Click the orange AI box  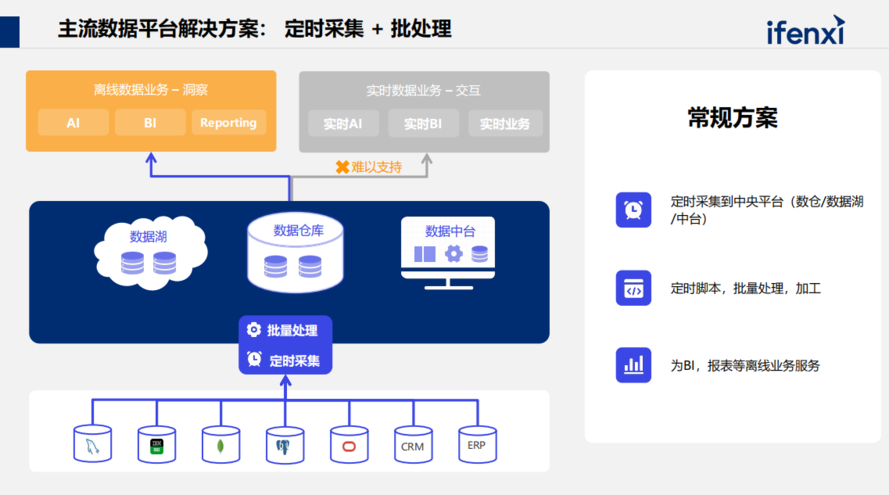click(73, 123)
